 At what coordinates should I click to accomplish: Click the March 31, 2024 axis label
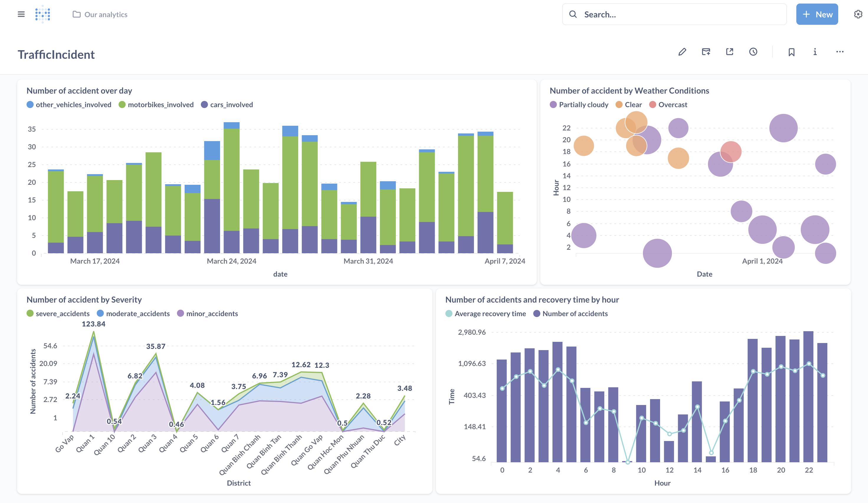coord(368,261)
